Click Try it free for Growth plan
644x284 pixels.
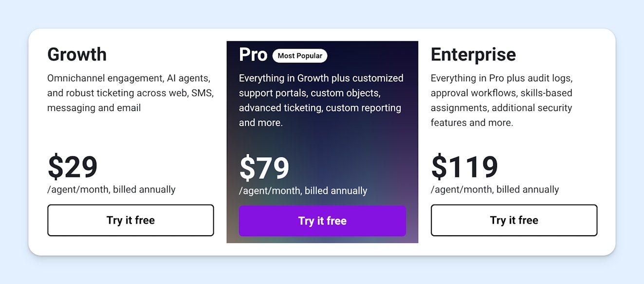click(x=130, y=220)
